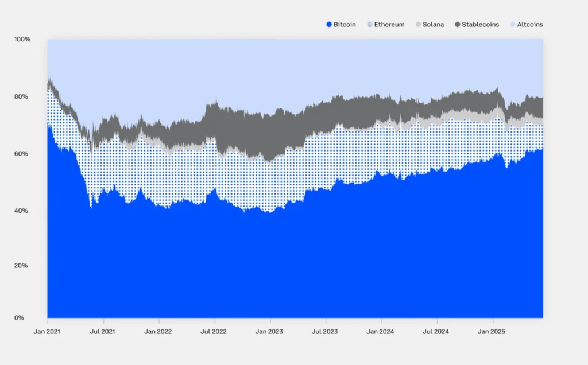Screen dimensions: 588x365
Task: Click the Ethereum dotted legend swatch
Action: coord(370,25)
